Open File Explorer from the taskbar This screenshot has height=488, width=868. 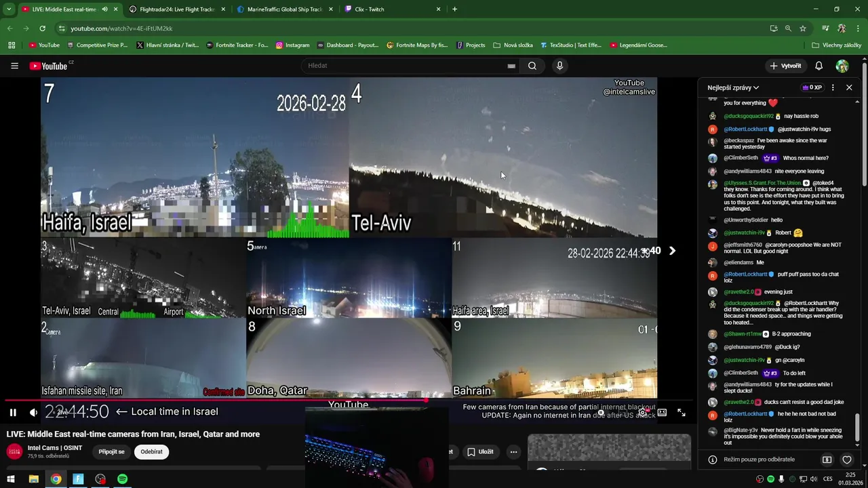click(x=33, y=479)
